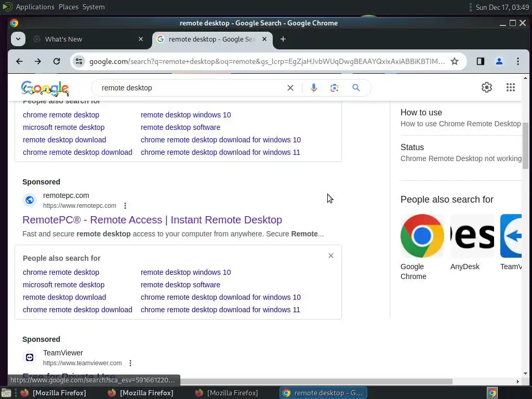The image size is (532, 399).
Task: Open the Places menu
Action: click(x=69, y=7)
